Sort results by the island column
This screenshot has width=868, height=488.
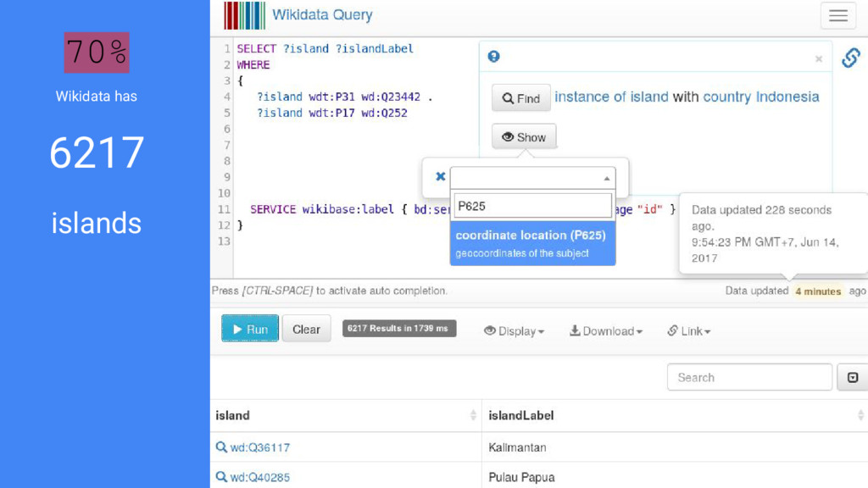pos(346,415)
